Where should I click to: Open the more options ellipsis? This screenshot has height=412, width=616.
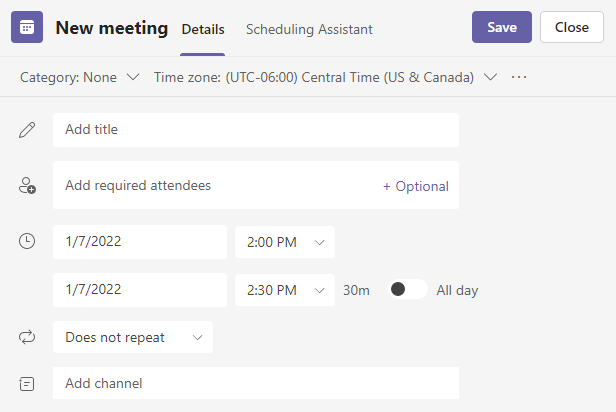click(518, 77)
